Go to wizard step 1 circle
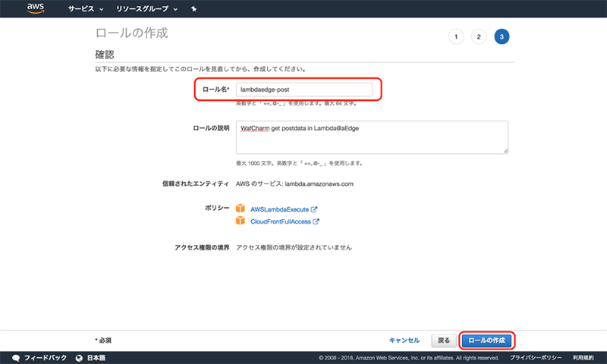Screen dimensions: 607x364 coord(455,36)
